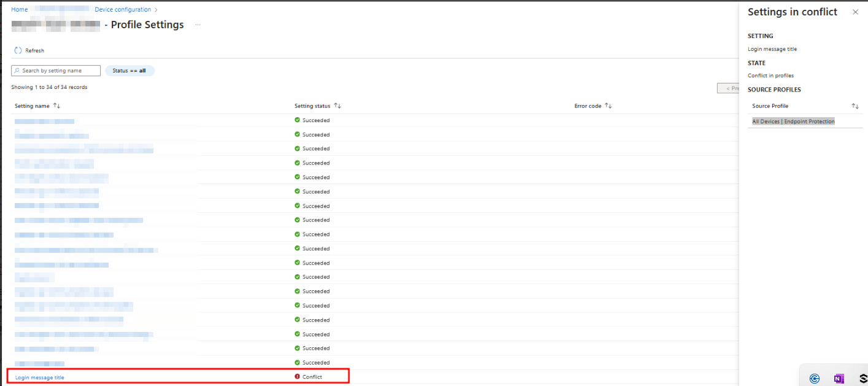Close the Settings in conflict panel
The height and width of the screenshot is (386, 868).
pyautogui.click(x=855, y=12)
